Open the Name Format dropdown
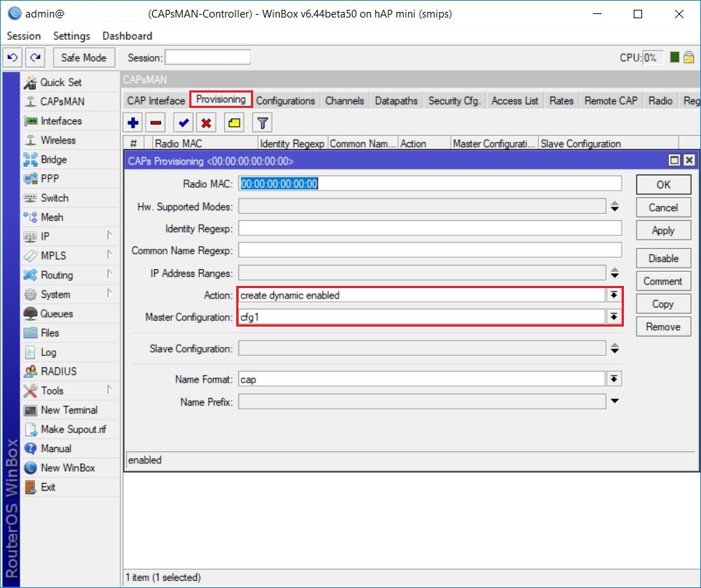The height and width of the screenshot is (588, 701). (x=614, y=379)
